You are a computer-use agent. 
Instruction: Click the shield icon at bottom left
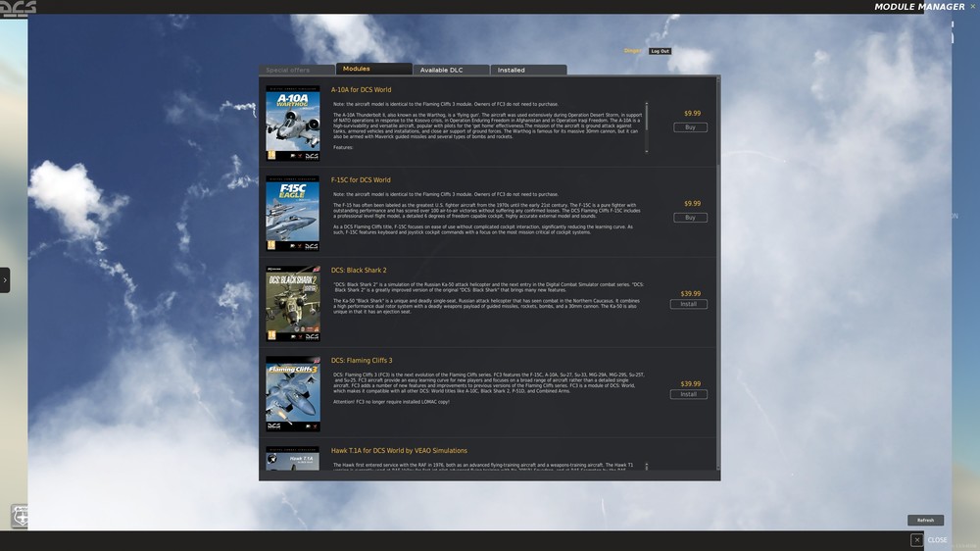coord(20,516)
